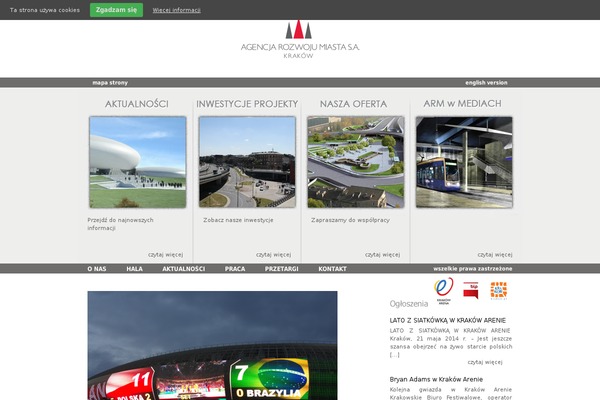Open the KONTAKT menu item
This screenshot has width=600, height=400.
333,269
